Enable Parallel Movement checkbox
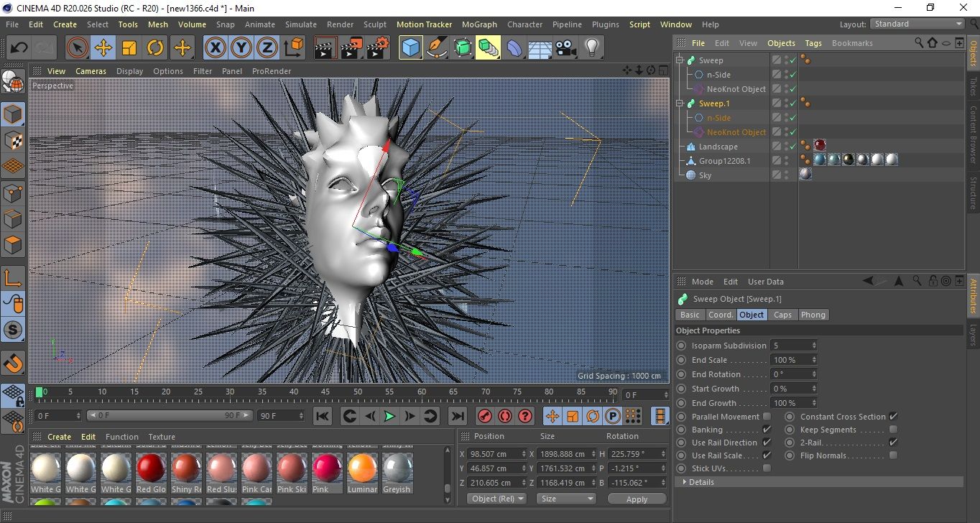The image size is (980, 523). (x=767, y=417)
